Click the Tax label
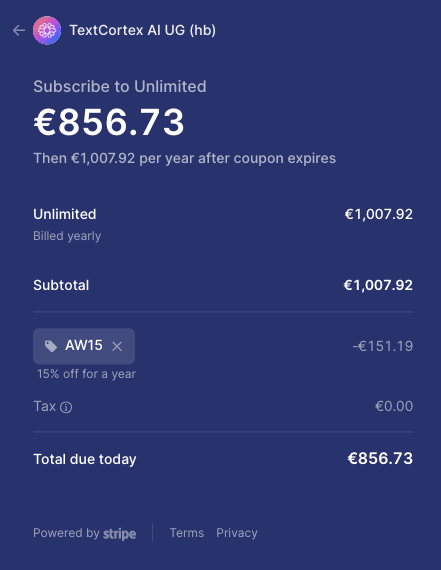 (x=44, y=406)
